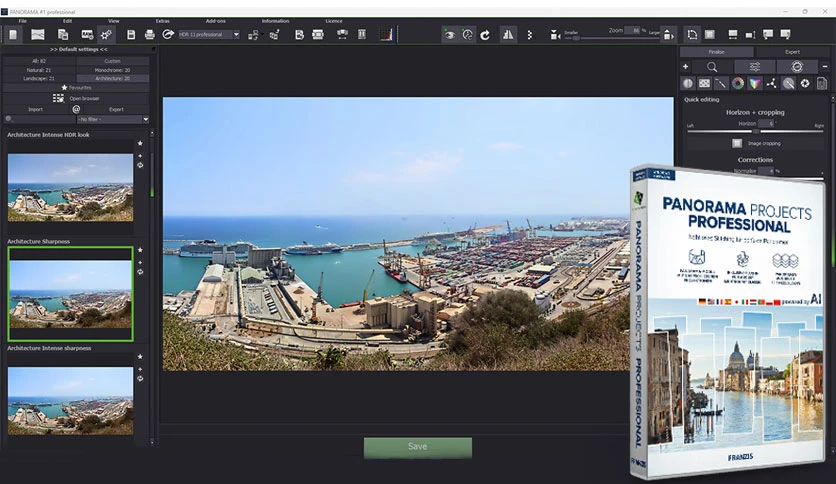
Task: Click the panorama image icon in the toolbar
Action: point(38,35)
